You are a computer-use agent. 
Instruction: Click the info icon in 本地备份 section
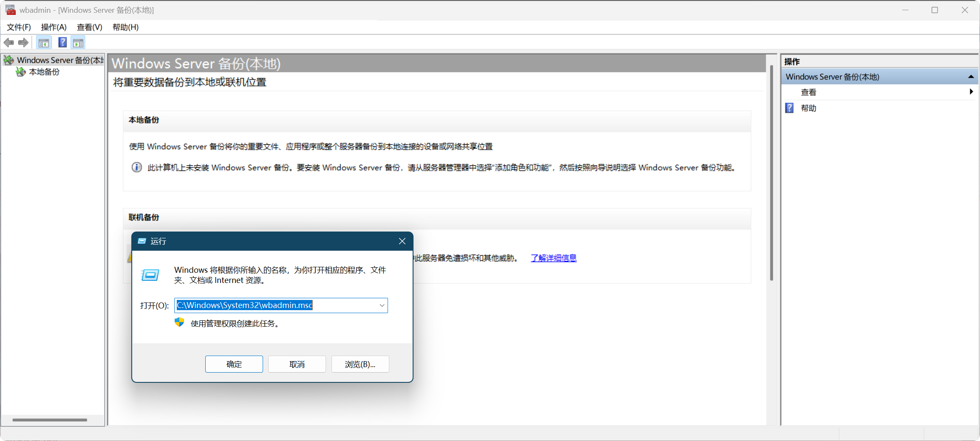click(136, 167)
